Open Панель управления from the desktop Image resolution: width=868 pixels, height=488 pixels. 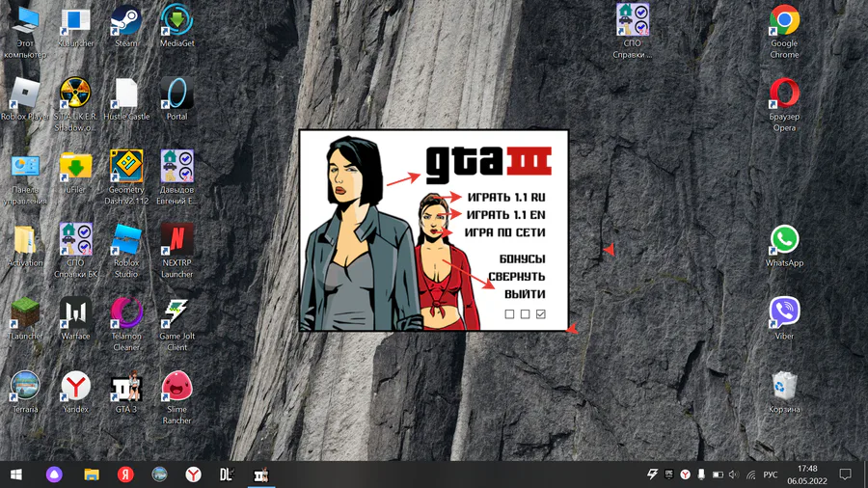25,177
